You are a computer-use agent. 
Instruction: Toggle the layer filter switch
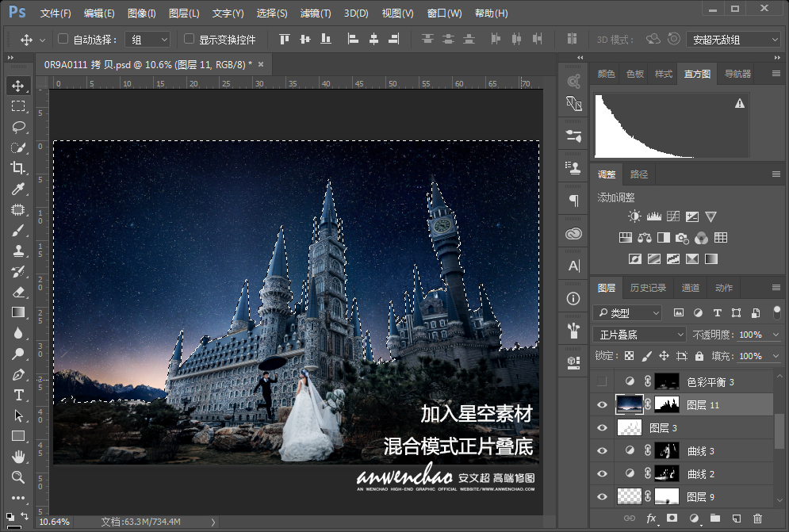tap(777, 312)
